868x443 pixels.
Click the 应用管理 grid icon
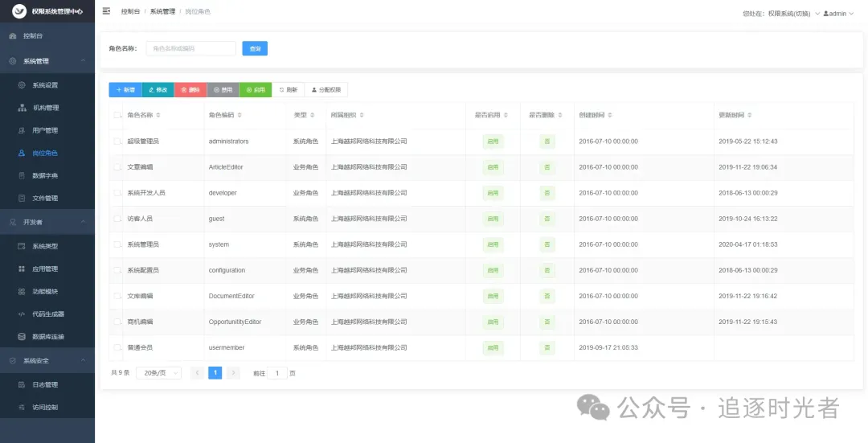tap(22, 269)
